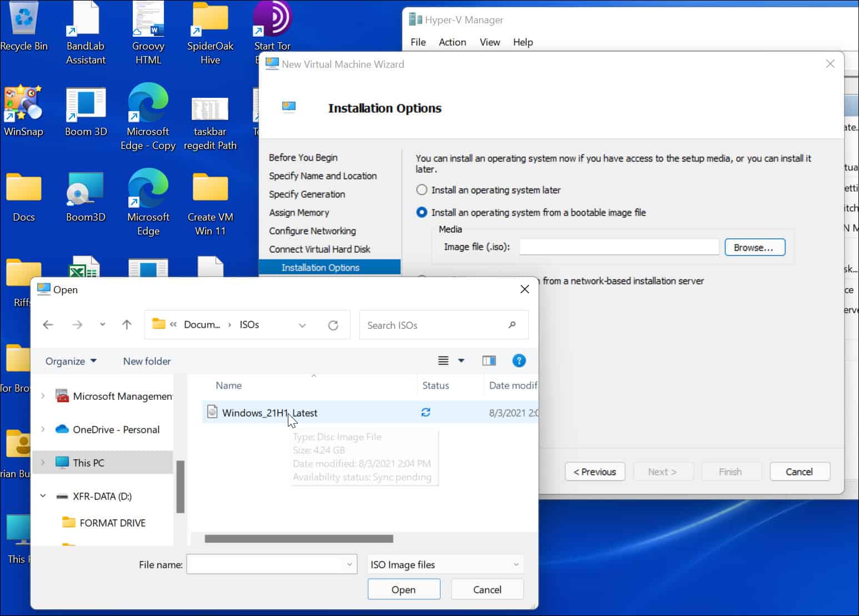Click the Browse... button

754,248
